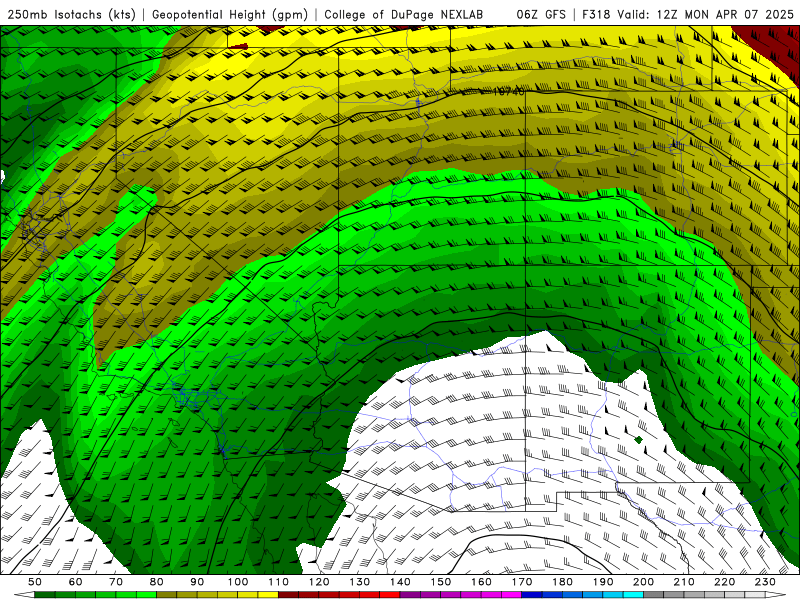
Task: Select legend value '110'
Action: coord(278,582)
